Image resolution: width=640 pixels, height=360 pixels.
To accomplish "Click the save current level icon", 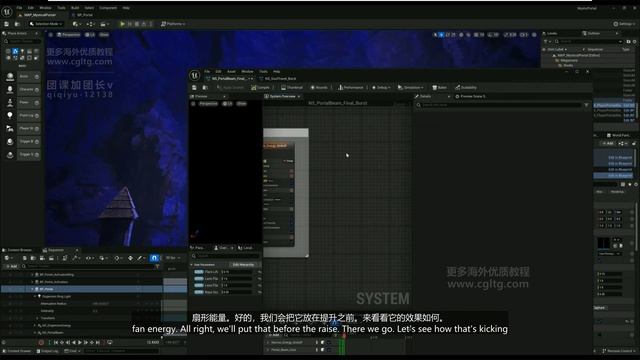I will [x=7, y=24].
